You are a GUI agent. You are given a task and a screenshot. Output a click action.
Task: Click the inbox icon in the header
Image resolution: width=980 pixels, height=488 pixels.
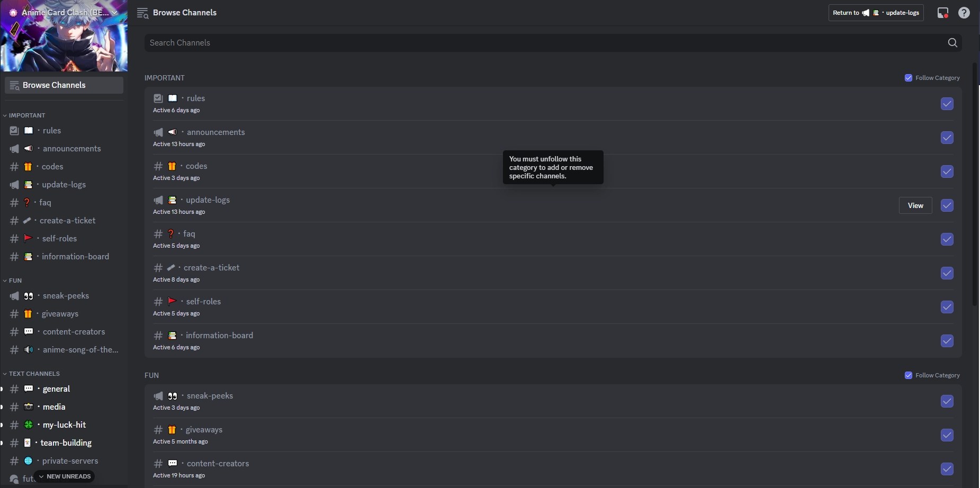(942, 13)
